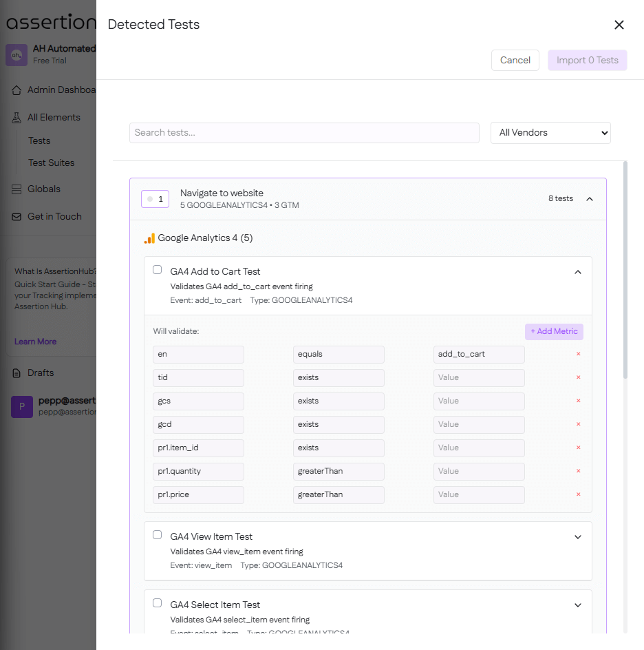Delete the 'gcd' validation row
Viewport: 644px width, 650px height.
pyautogui.click(x=578, y=424)
